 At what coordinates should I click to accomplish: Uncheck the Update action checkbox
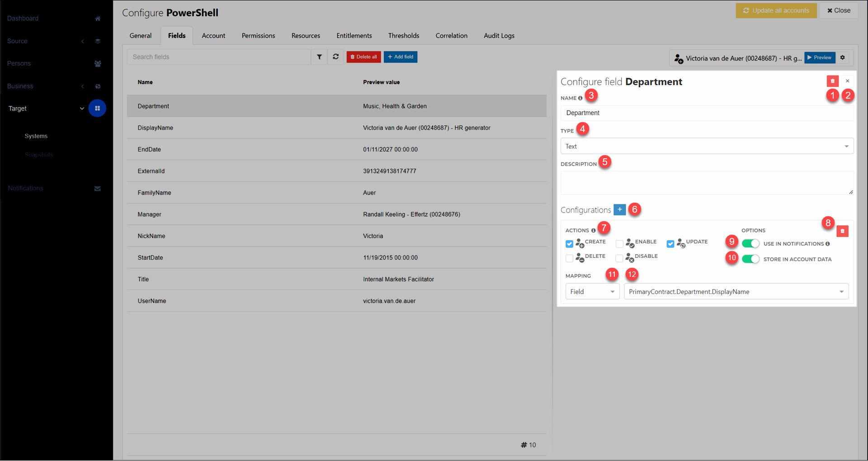(670, 244)
